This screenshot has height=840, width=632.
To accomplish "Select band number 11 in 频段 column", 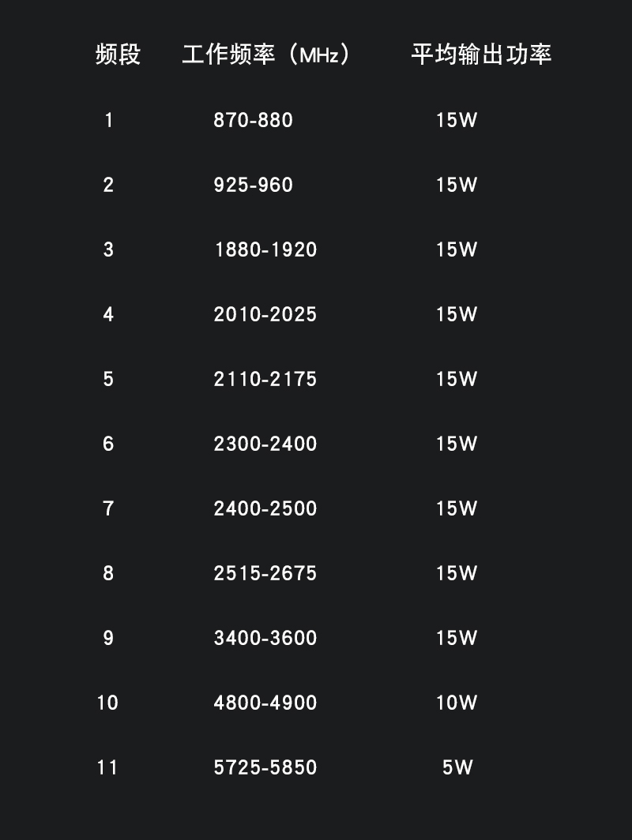I will coord(107,767).
